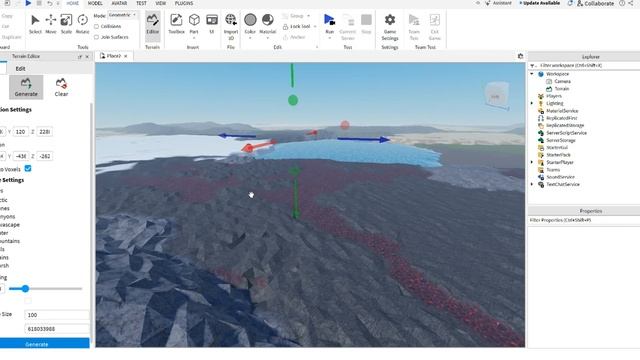Screen dimensions: 640x360
Task: Collapse the Workspace tree node
Action: [532, 74]
